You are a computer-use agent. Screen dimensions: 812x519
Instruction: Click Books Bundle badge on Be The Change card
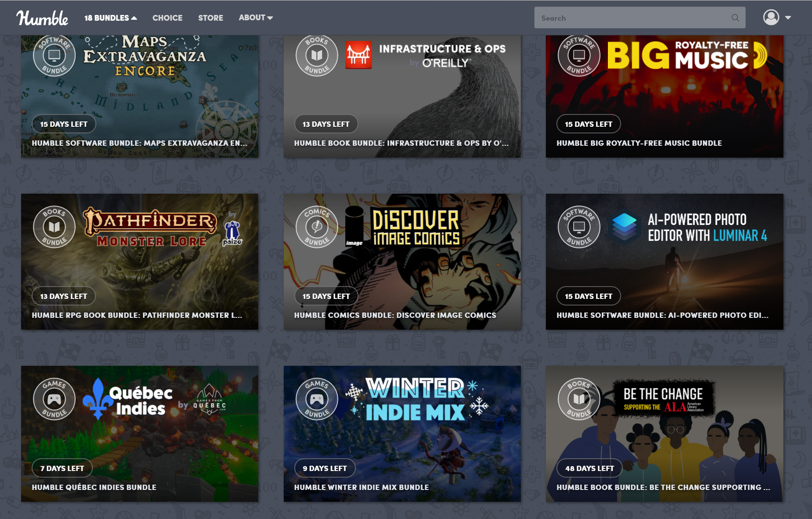pos(579,399)
